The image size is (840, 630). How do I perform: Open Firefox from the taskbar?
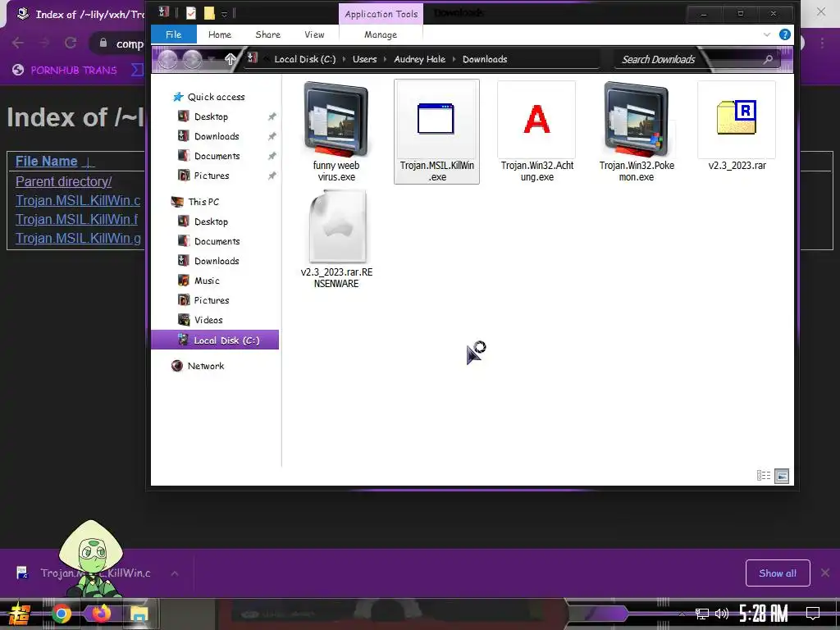pos(100,614)
